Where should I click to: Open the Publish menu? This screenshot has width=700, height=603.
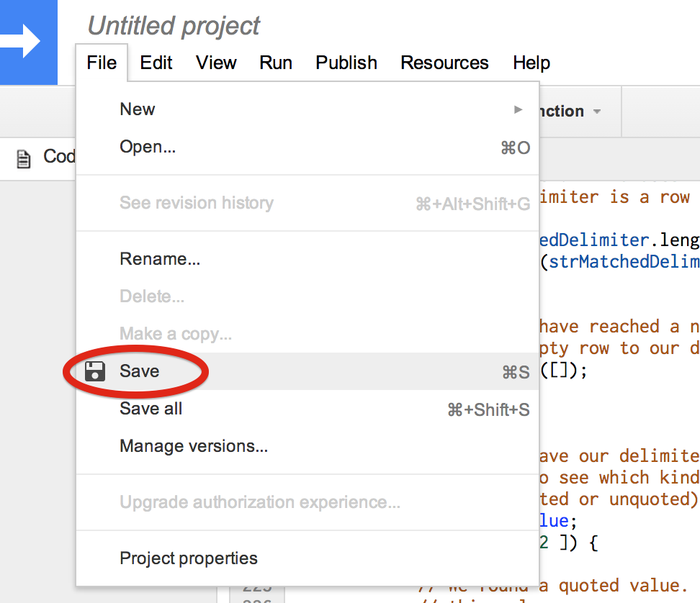tap(346, 63)
